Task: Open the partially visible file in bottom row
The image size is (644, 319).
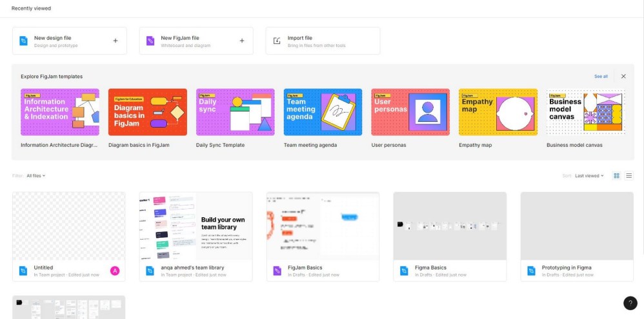Action: pyautogui.click(x=69, y=307)
